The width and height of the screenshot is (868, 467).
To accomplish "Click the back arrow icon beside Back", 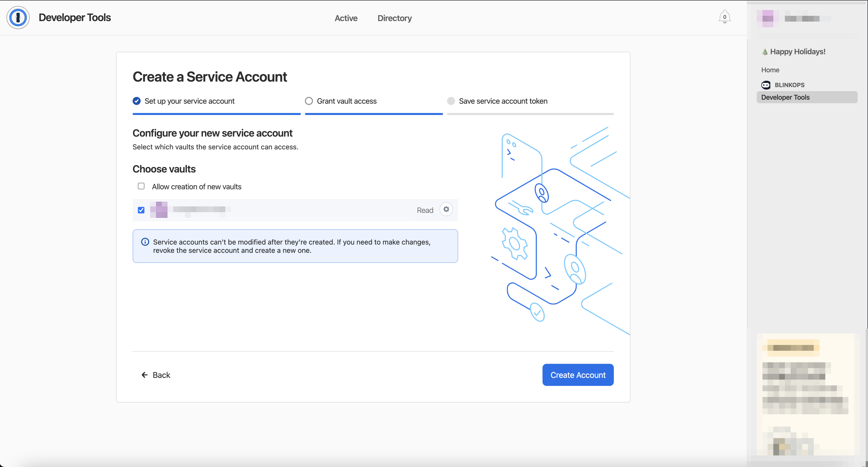I will point(145,375).
